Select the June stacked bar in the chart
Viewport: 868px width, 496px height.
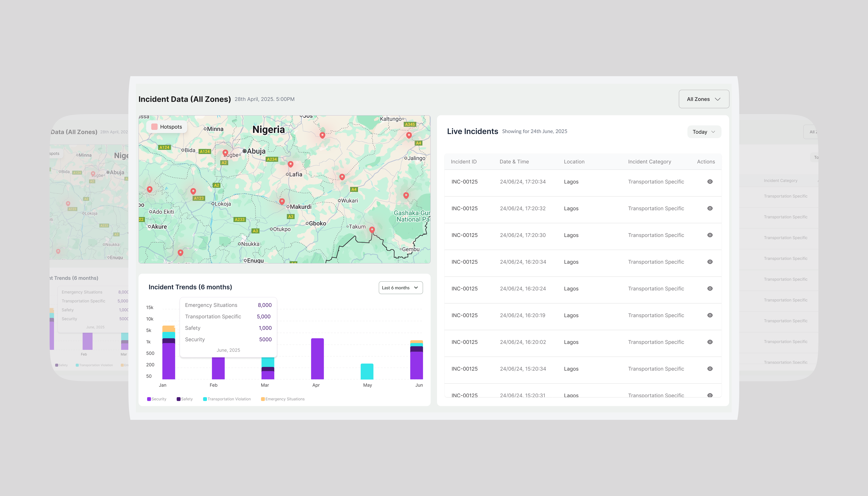(416, 360)
